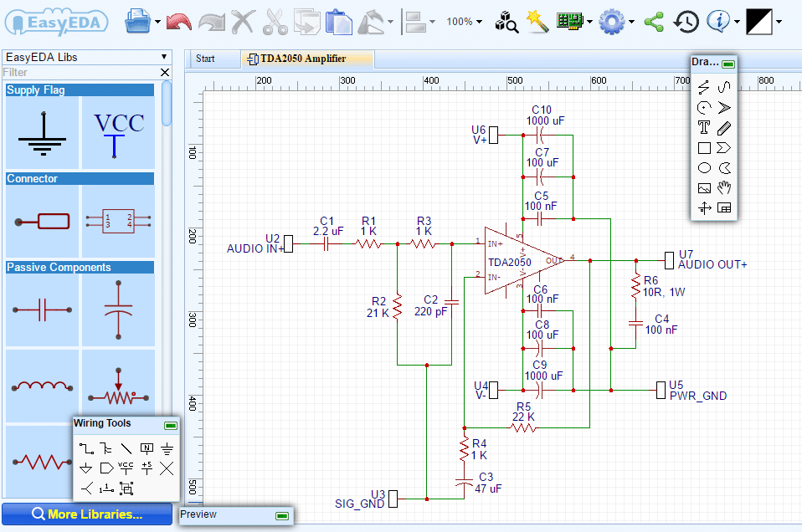Select the Rectangle drawing tool
This screenshot has height=532, width=802.
coord(704,148)
